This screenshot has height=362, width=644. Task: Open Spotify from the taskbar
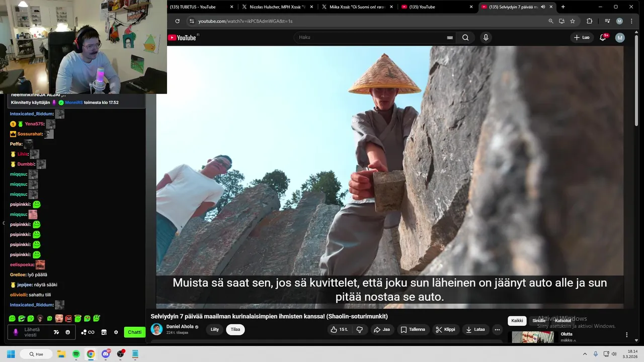(76, 354)
